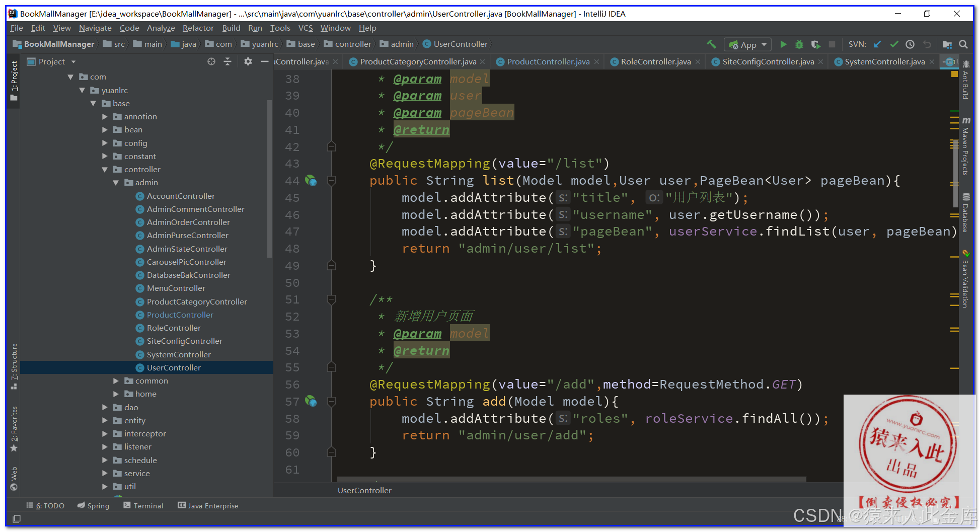Toggle the 1: Project tool window button
Screen dimensions: 980x532
tap(14, 81)
